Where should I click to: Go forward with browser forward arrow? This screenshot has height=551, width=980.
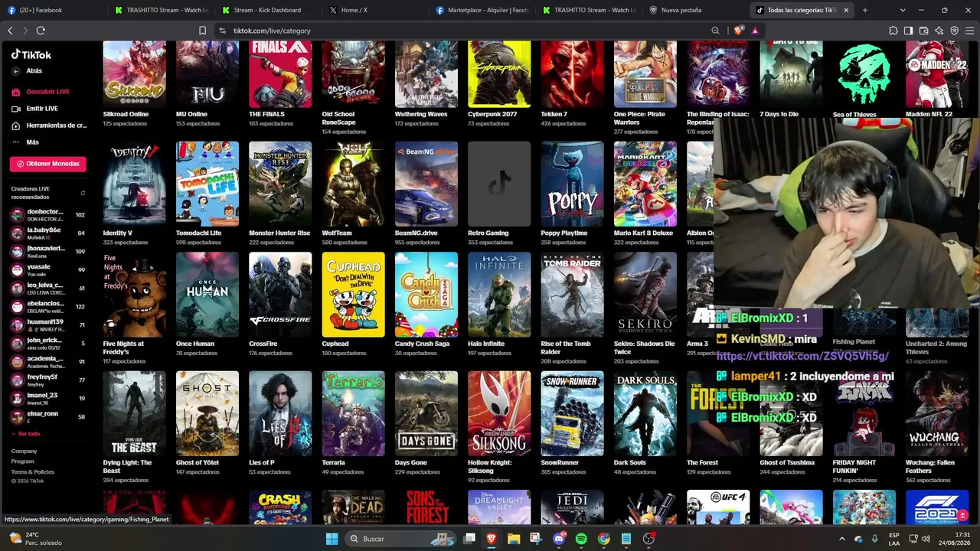coord(24,31)
